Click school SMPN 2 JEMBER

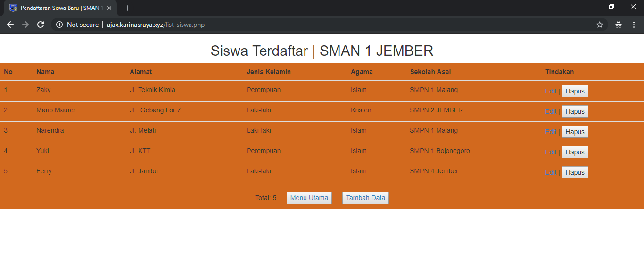(x=436, y=110)
